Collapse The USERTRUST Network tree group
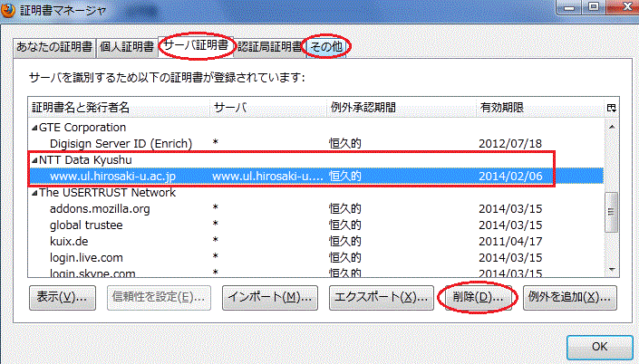 (34, 193)
